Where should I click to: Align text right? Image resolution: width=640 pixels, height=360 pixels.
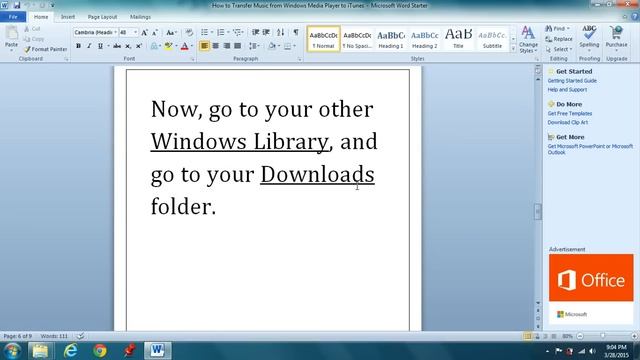click(x=227, y=46)
